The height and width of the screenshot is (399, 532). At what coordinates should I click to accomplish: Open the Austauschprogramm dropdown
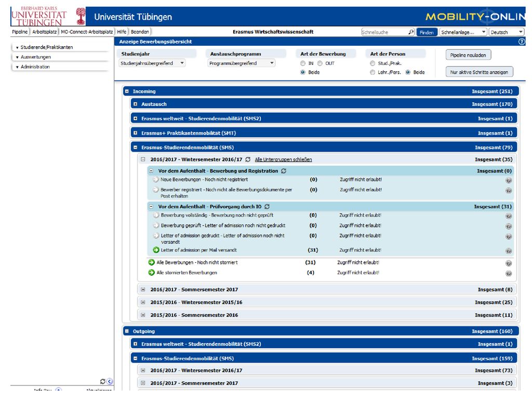point(241,63)
